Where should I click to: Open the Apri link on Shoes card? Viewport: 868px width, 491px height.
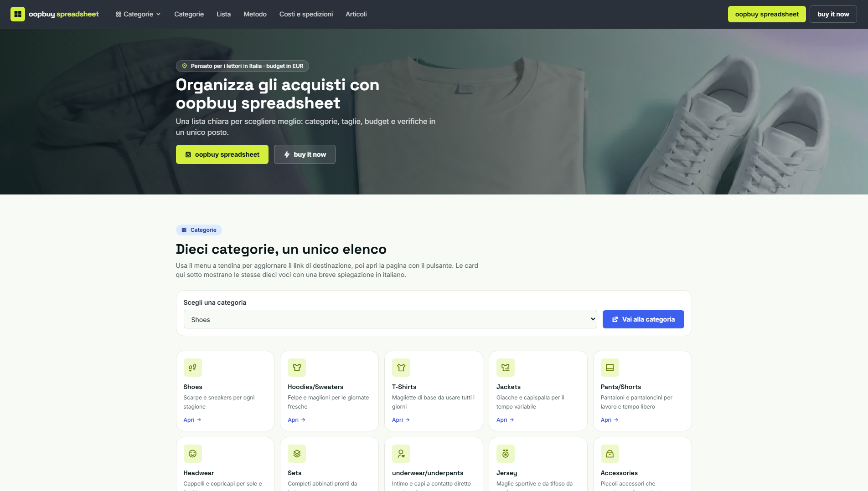pos(192,420)
